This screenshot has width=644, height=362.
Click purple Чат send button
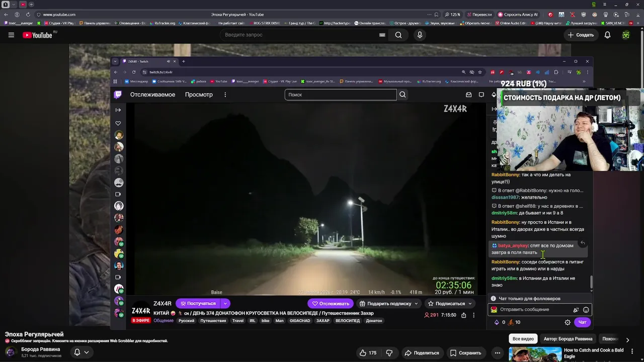click(x=582, y=322)
